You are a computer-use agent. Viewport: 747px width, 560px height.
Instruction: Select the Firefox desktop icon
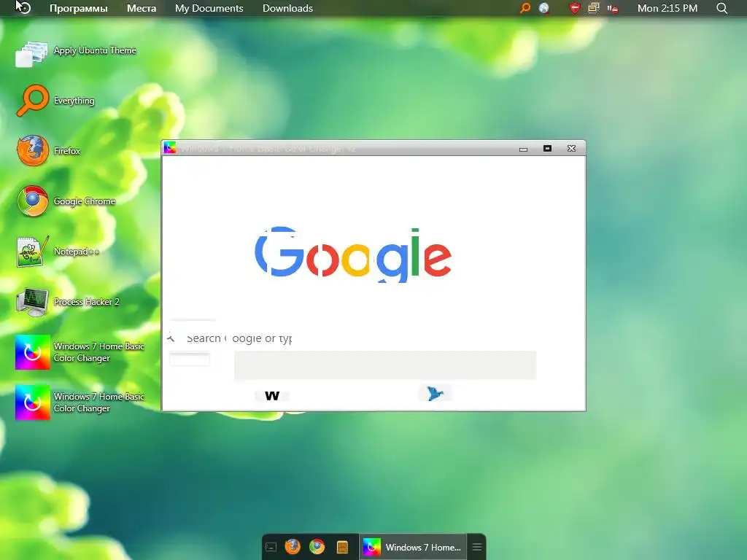point(48,151)
